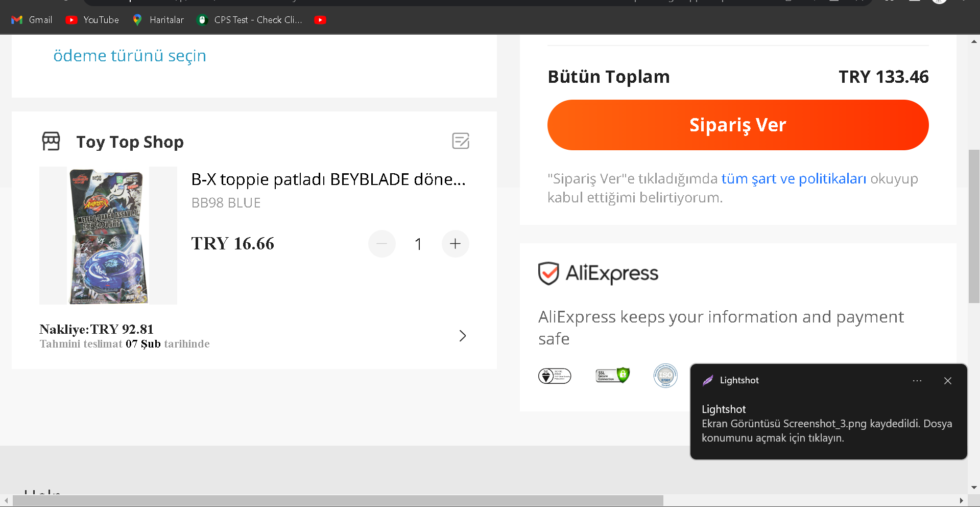Click the seller note edit icon
Viewport: 980px width, 507px height.
pyautogui.click(x=461, y=141)
